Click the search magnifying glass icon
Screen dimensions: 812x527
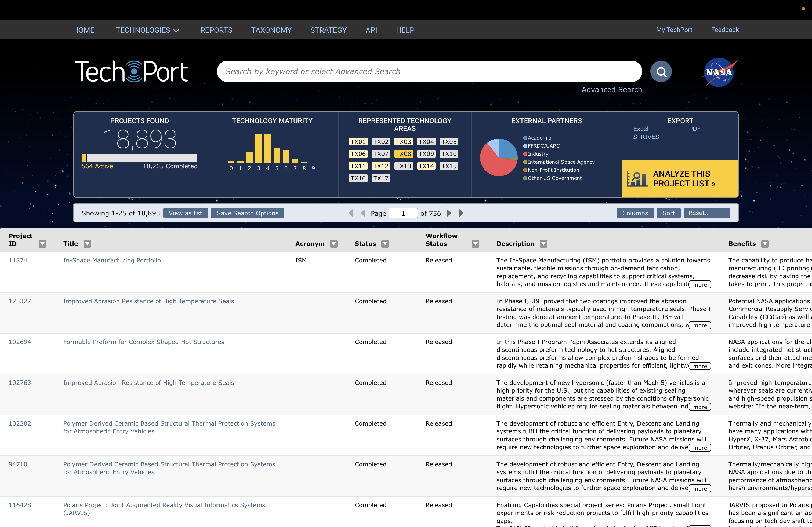click(x=661, y=71)
